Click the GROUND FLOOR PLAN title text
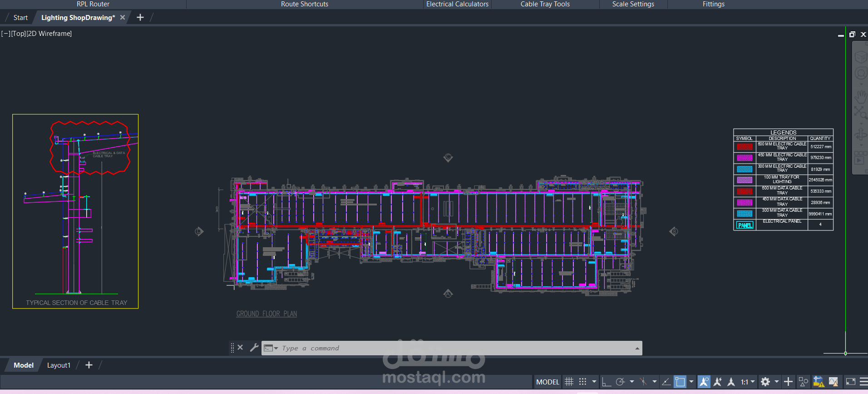868x394 pixels. point(266,314)
